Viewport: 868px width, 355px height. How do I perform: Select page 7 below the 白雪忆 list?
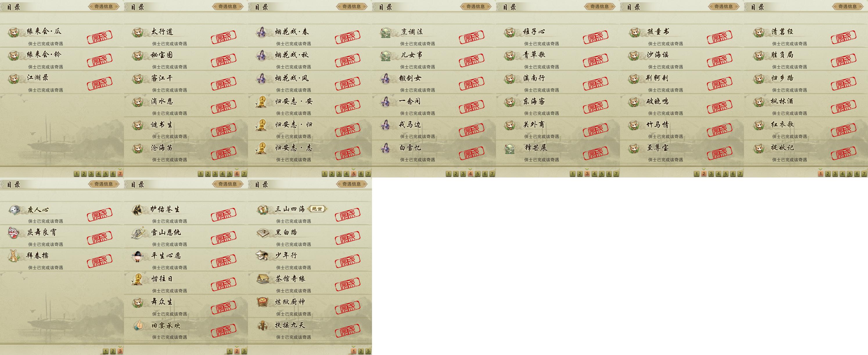pos(492,174)
